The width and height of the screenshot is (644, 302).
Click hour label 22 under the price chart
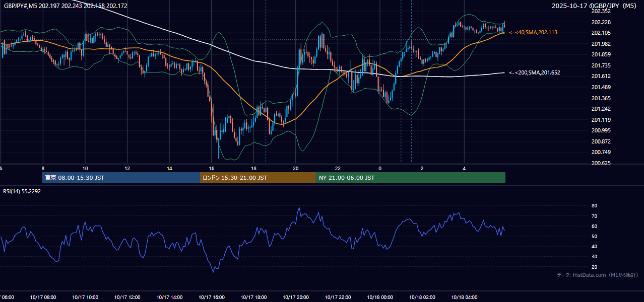(x=338, y=168)
